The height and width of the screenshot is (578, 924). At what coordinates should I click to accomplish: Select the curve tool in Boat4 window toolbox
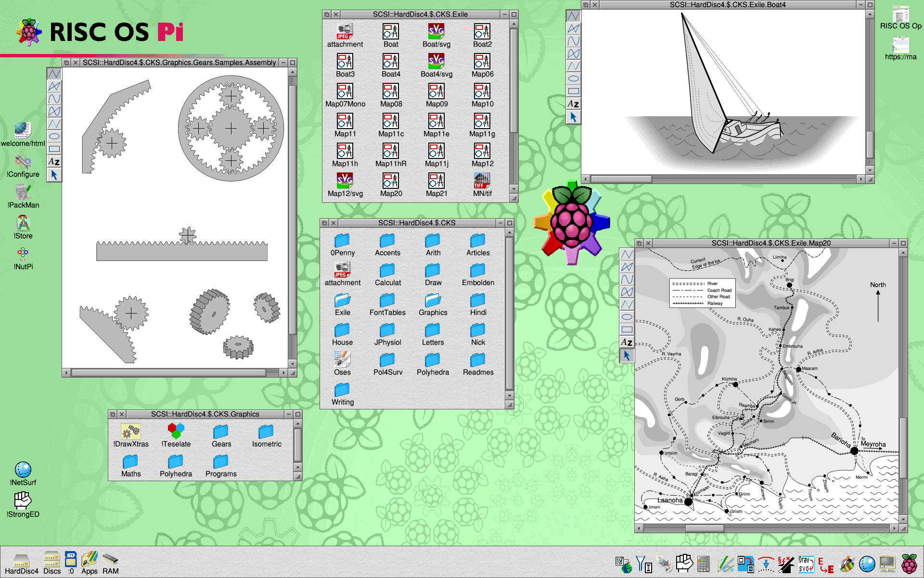click(573, 41)
